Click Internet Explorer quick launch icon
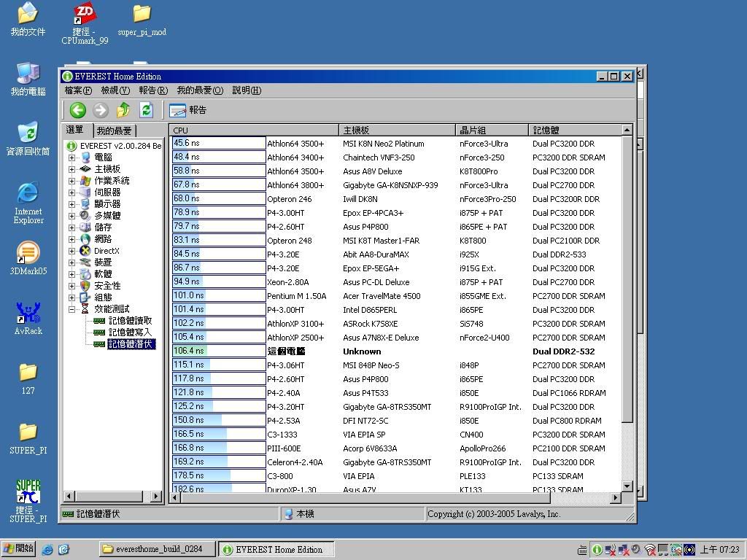Screen dimensions: 747x560 [47, 550]
